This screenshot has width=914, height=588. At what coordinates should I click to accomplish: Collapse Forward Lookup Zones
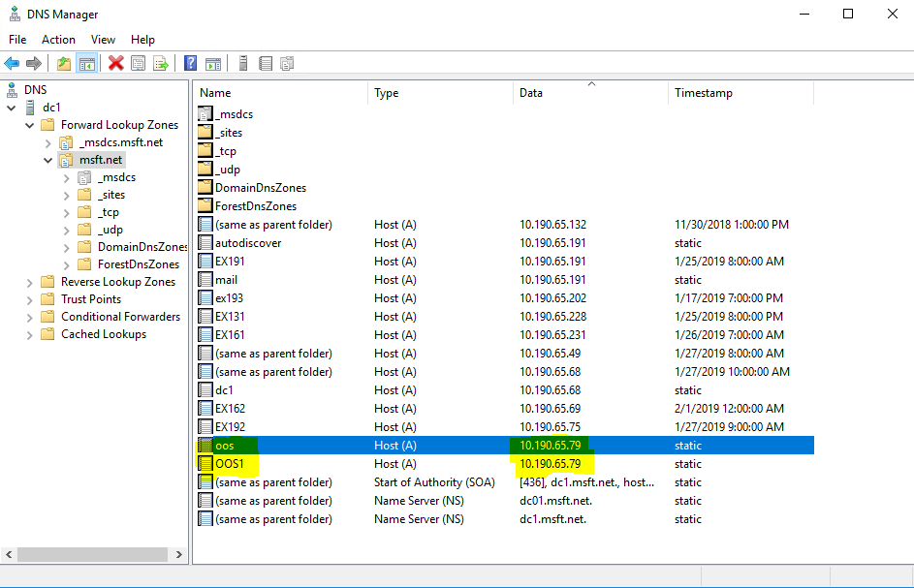pos(30,125)
